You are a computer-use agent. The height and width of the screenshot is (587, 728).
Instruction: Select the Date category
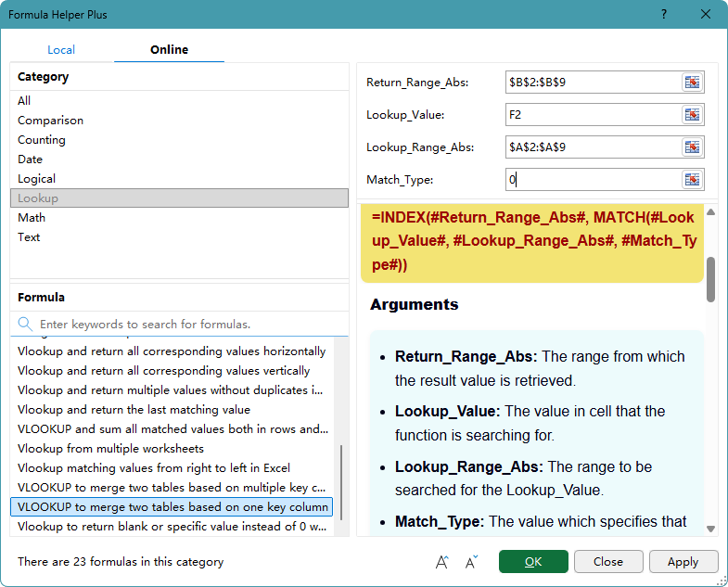click(179, 160)
